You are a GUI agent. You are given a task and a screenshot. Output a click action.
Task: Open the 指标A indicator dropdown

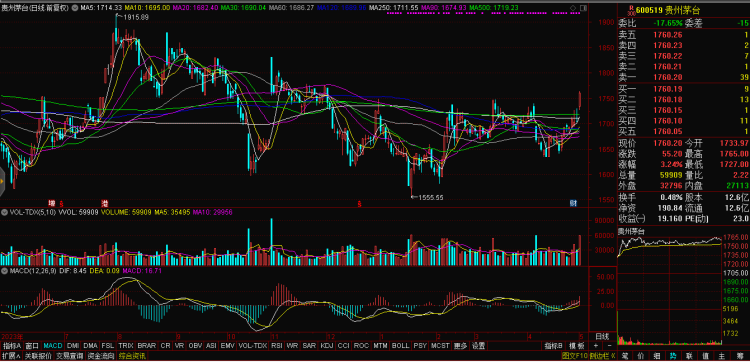(x=12, y=345)
